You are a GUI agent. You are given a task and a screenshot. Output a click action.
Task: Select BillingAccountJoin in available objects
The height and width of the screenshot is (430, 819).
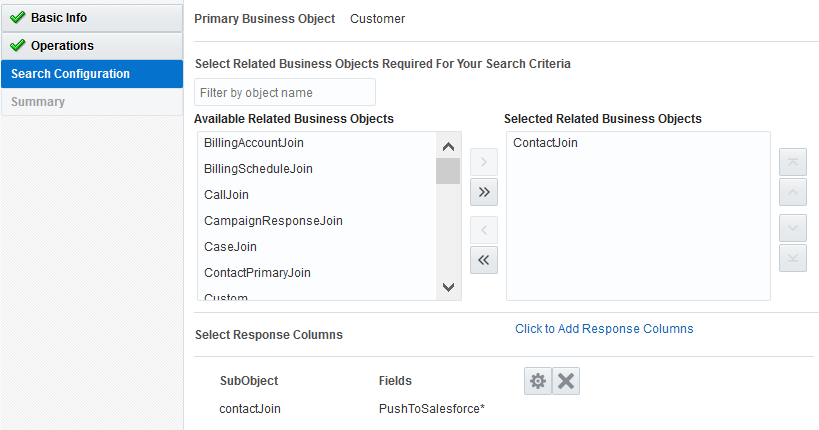(x=254, y=143)
